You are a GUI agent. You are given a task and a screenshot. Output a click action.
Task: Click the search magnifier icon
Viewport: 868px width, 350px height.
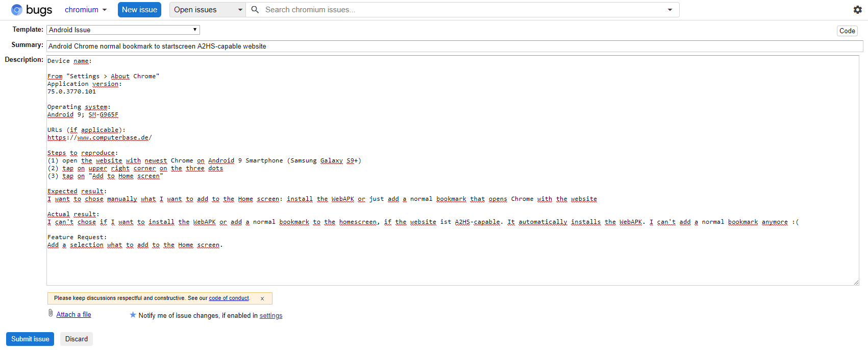click(x=255, y=10)
